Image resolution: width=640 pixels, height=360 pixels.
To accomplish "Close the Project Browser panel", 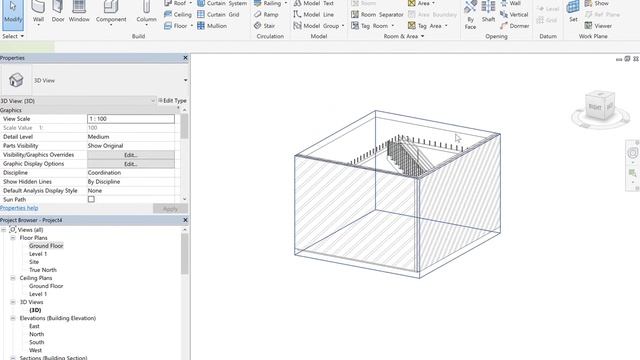I will 185,220.
